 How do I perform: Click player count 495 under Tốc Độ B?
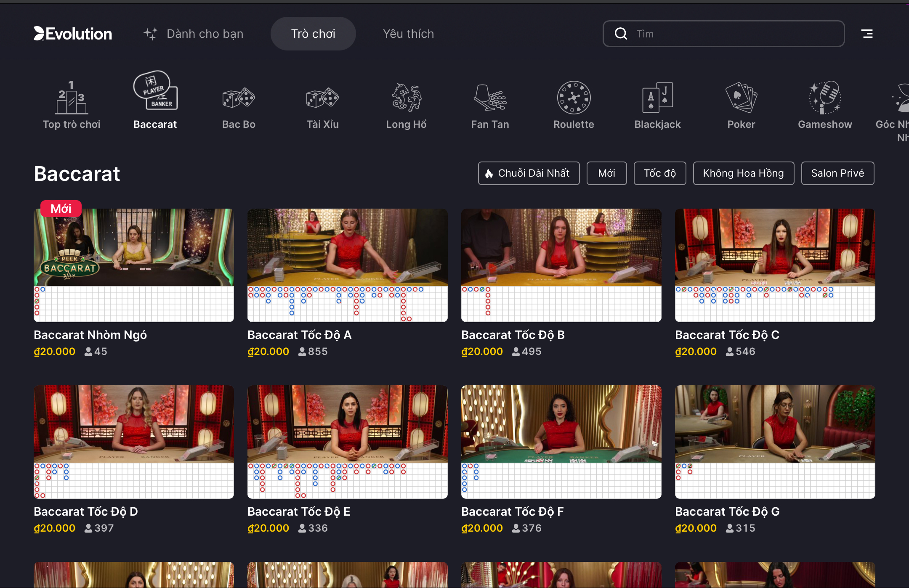(532, 352)
